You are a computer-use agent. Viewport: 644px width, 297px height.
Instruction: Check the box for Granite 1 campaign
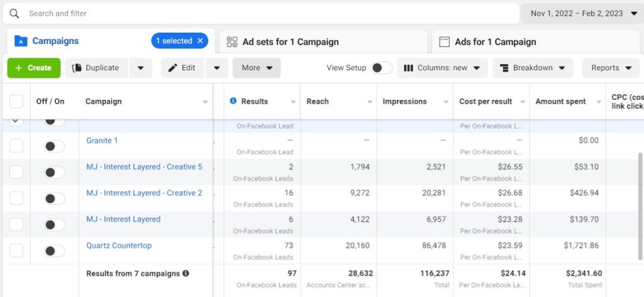[x=16, y=146]
